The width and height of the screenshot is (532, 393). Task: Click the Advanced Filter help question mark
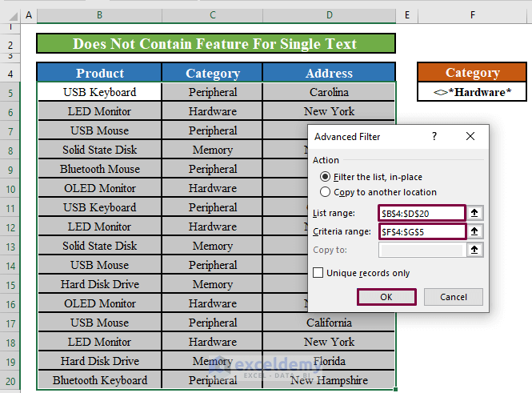click(434, 137)
